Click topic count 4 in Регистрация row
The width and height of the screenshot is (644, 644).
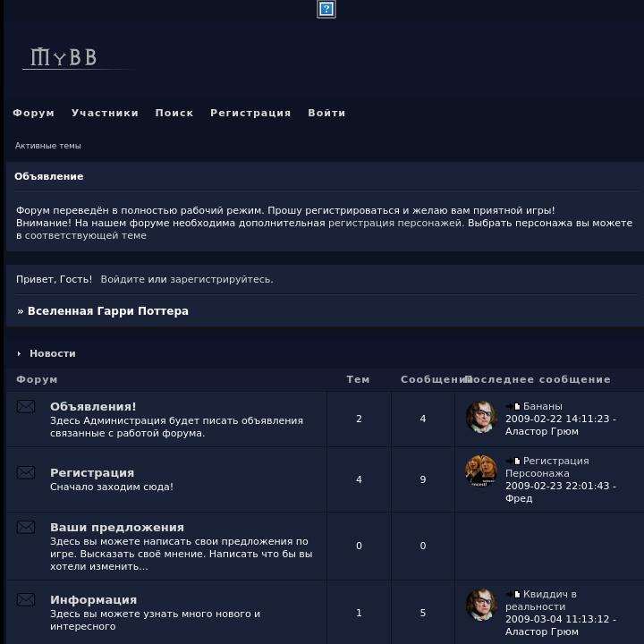click(x=359, y=479)
